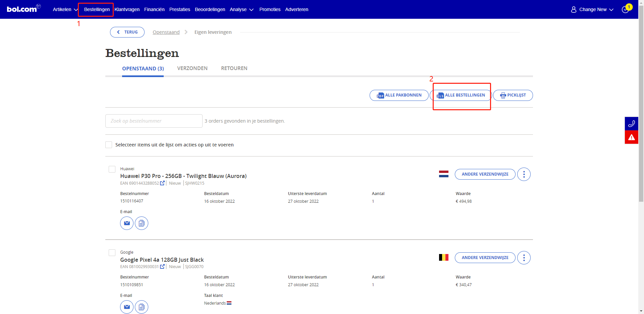
Task: Tick the select all items checkbox
Action: click(109, 145)
